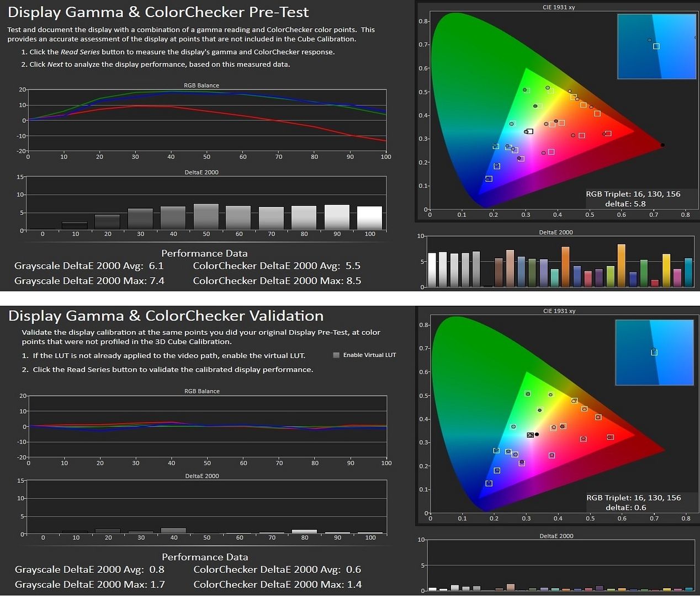Image resolution: width=700 pixels, height=596 pixels.
Task: Select the 50% bar in Pre-Test grayscale DeltaE chart
Action: [x=206, y=217]
